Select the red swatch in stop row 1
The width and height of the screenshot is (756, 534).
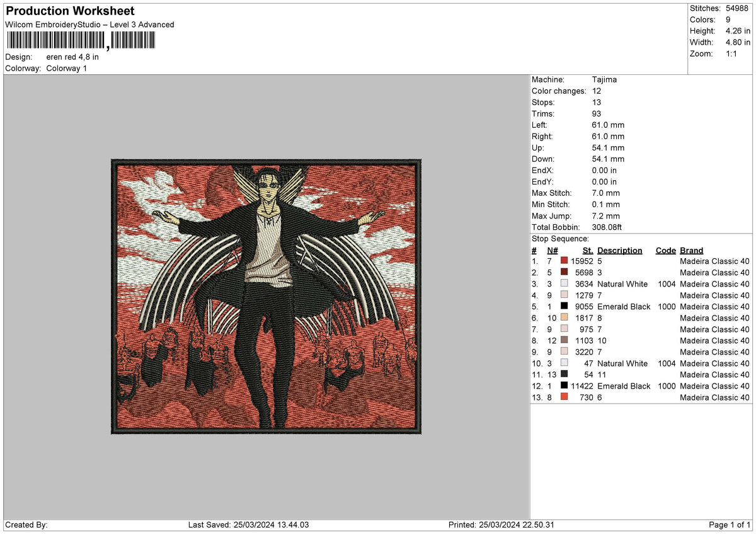pos(564,261)
